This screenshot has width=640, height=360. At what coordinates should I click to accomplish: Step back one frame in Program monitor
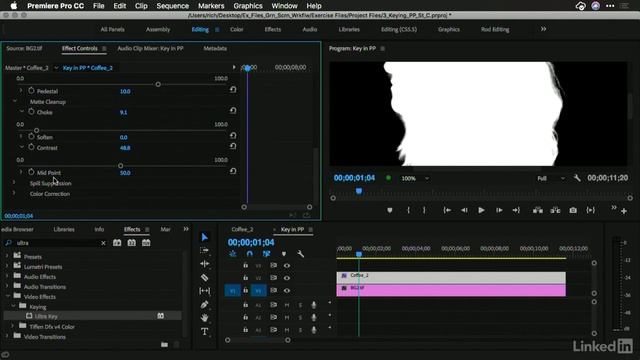pyautogui.click(x=464, y=210)
